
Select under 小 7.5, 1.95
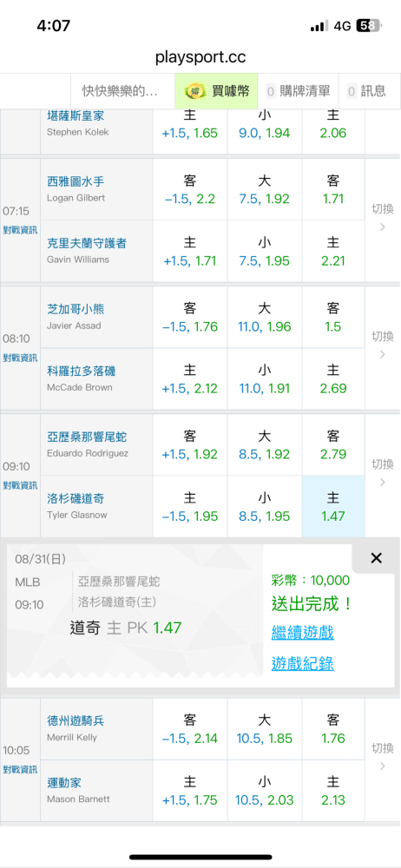264,252
